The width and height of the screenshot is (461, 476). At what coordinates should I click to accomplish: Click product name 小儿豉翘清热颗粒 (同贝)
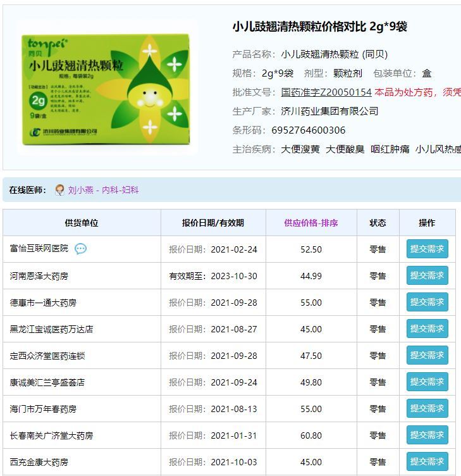tap(335, 54)
